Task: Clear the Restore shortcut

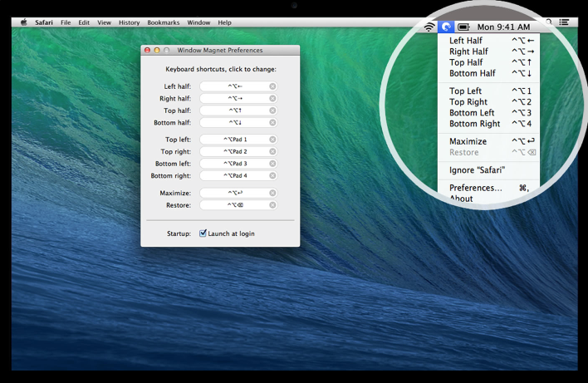Action: point(272,205)
